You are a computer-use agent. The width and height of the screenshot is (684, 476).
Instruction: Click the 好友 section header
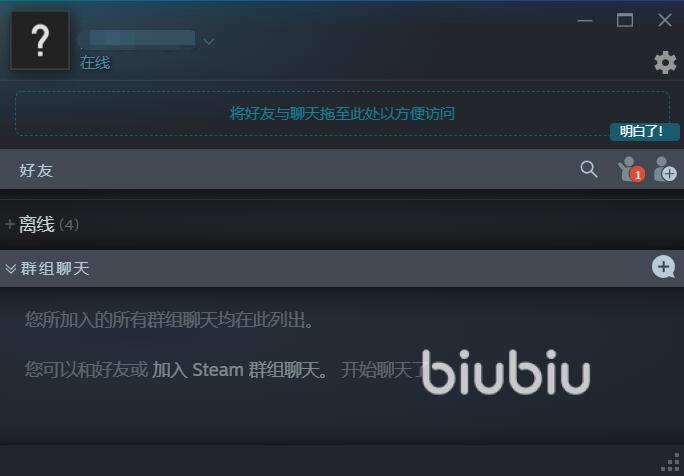pyautogui.click(x=36, y=170)
